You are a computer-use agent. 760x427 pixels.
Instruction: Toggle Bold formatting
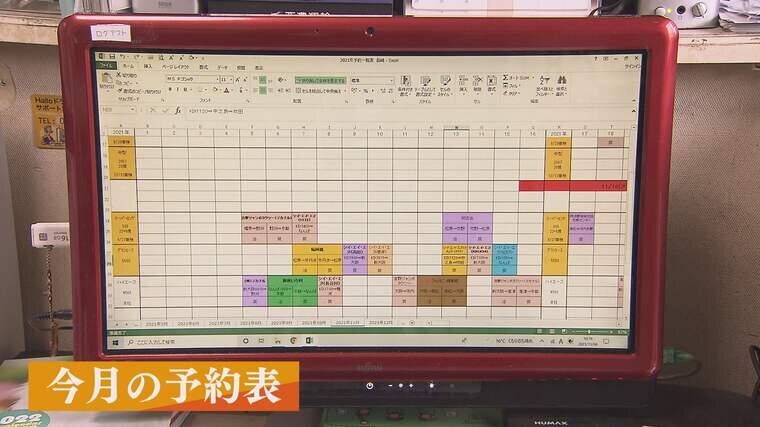click(x=170, y=90)
